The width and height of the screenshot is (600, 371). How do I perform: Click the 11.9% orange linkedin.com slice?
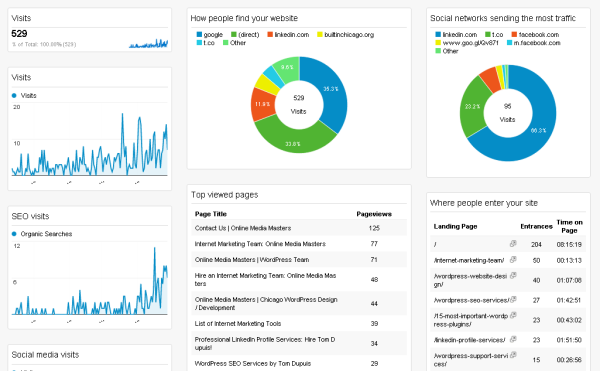click(x=262, y=104)
